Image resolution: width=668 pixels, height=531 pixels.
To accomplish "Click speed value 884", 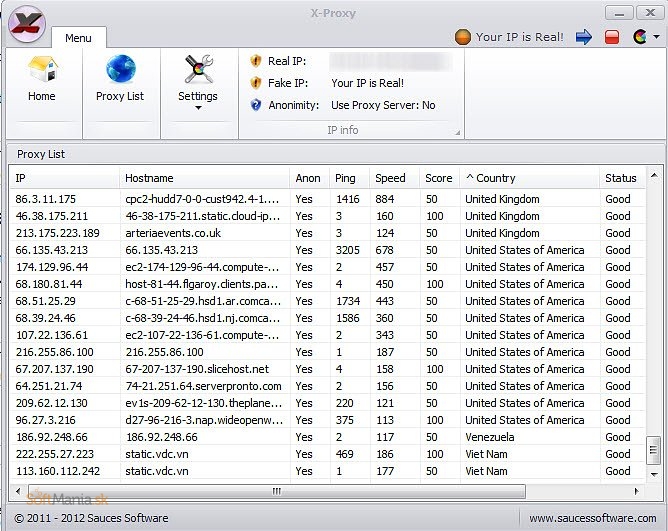I will [x=385, y=199].
